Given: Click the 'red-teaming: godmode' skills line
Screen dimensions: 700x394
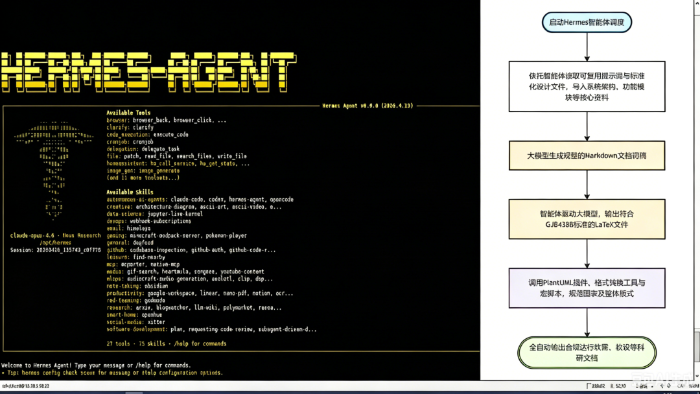Looking at the screenshot, I should [x=136, y=300].
